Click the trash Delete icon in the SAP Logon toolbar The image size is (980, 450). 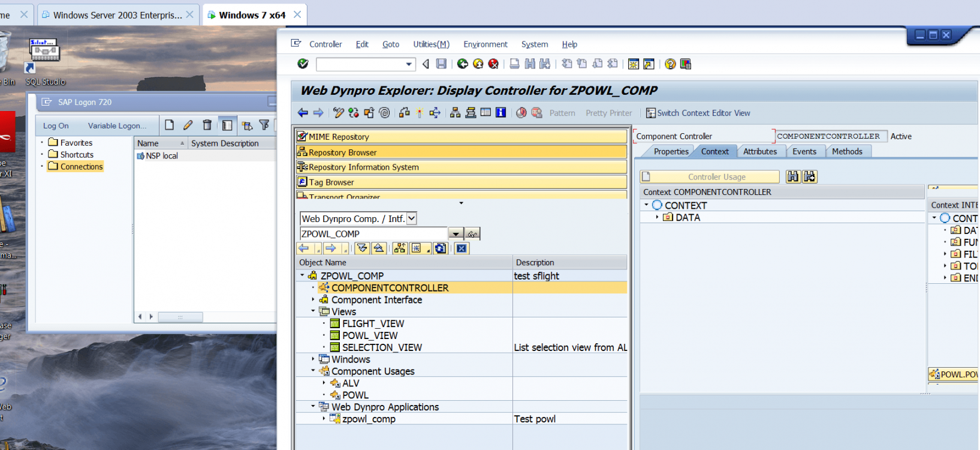point(207,125)
